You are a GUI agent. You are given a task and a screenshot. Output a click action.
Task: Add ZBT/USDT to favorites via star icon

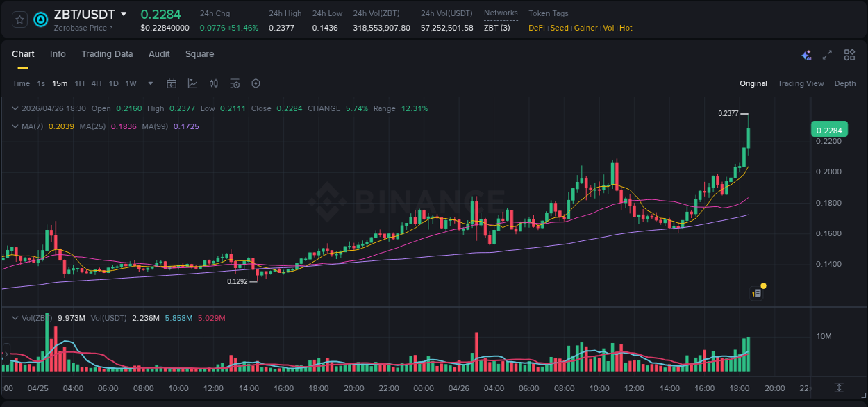coord(19,19)
